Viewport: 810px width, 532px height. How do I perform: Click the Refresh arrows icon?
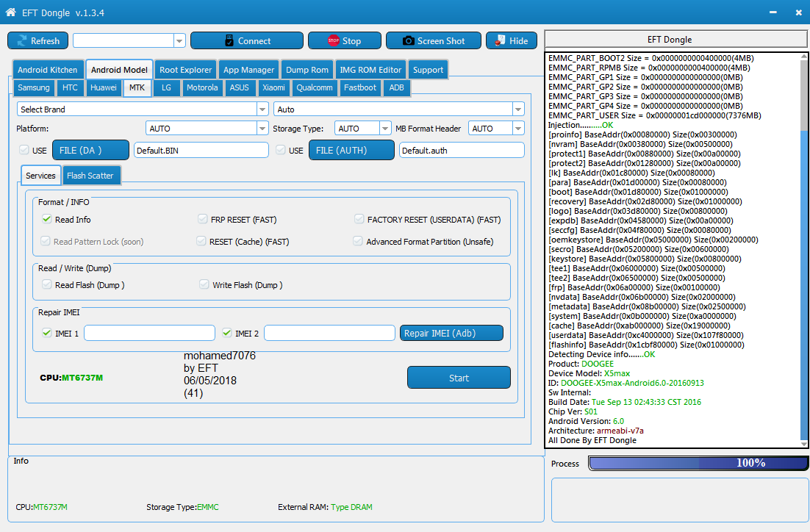click(22, 41)
